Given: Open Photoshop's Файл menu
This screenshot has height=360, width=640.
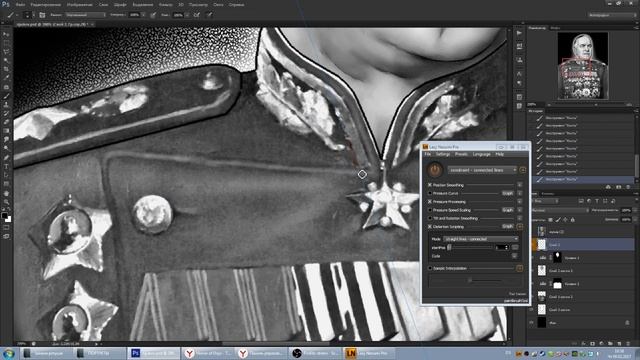Looking at the screenshot, I should [x=20, y=4].
